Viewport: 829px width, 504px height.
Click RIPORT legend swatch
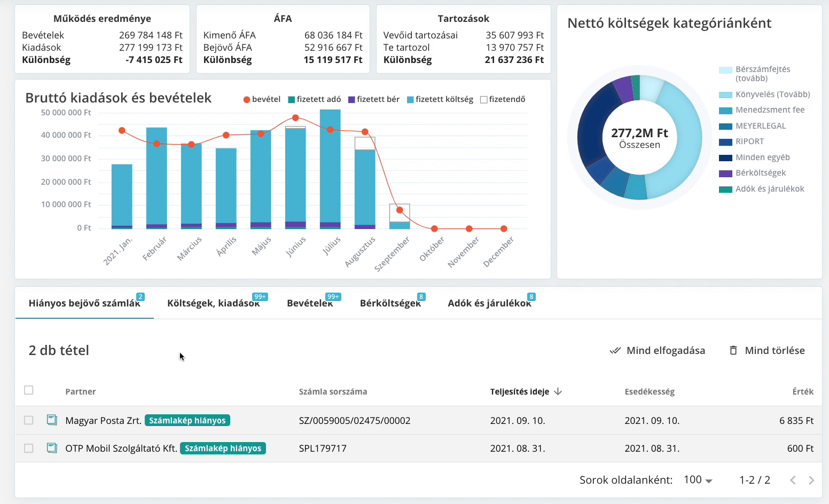tap(725, 142)
